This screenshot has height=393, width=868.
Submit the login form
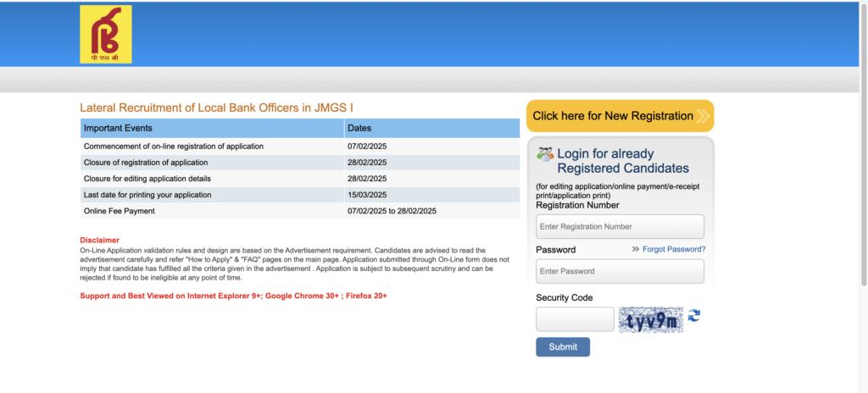(563, 347)
